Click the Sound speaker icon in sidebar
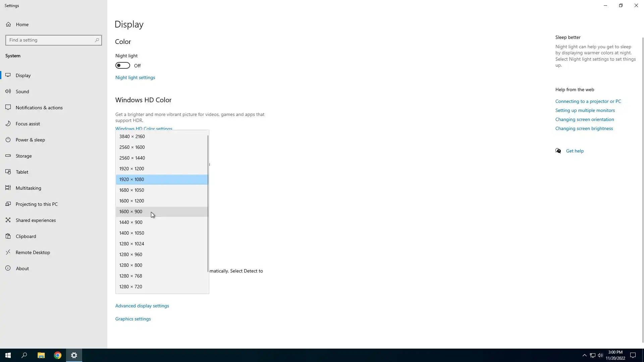The width and height of the screenshot is (644, 362). pos(8,91)
